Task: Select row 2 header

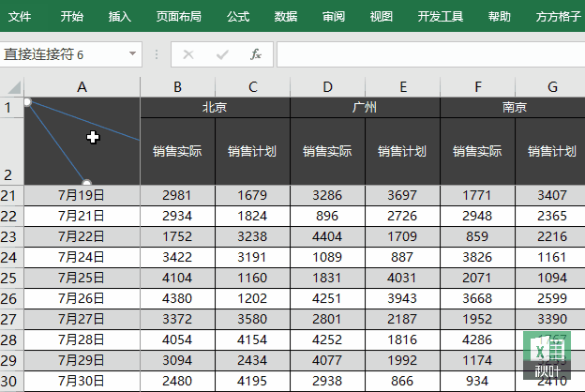Action: tap(11, 151)
